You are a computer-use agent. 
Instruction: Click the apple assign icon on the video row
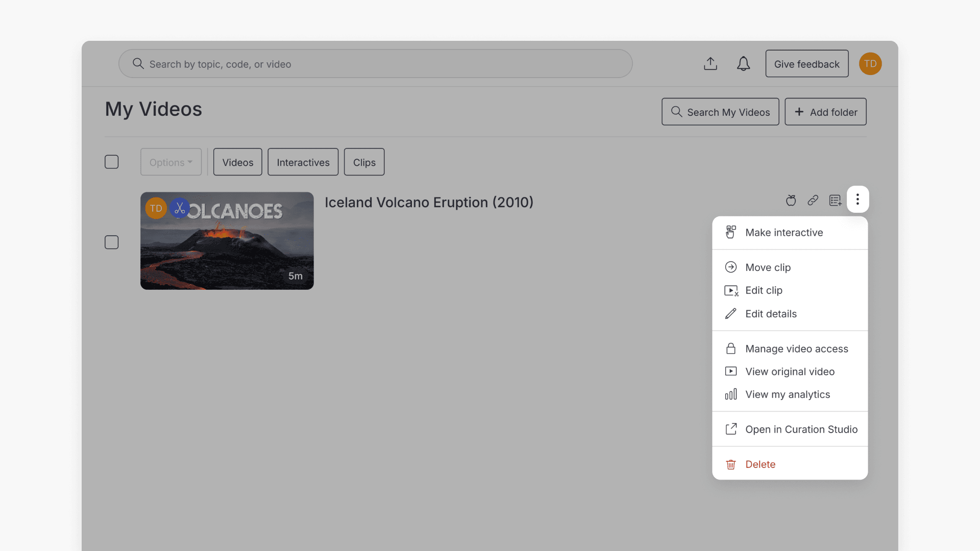coord(791,200)
